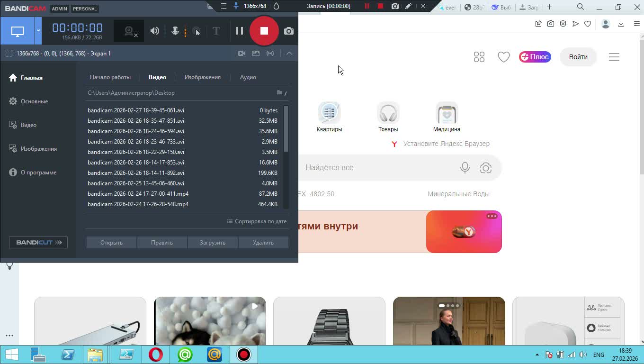Toggle the microphone recording icon
Viewport: 644px width, 364px height.
(175, 31)
